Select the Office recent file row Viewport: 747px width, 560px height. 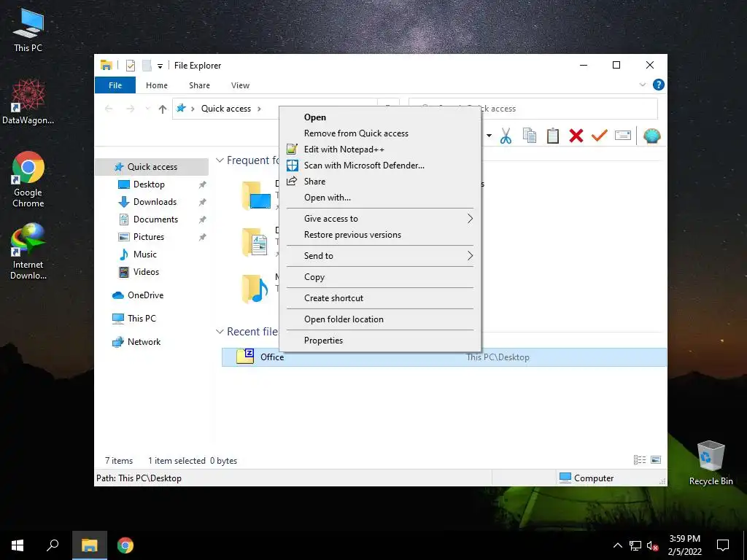pyautogui.click(x=444, y=357)
